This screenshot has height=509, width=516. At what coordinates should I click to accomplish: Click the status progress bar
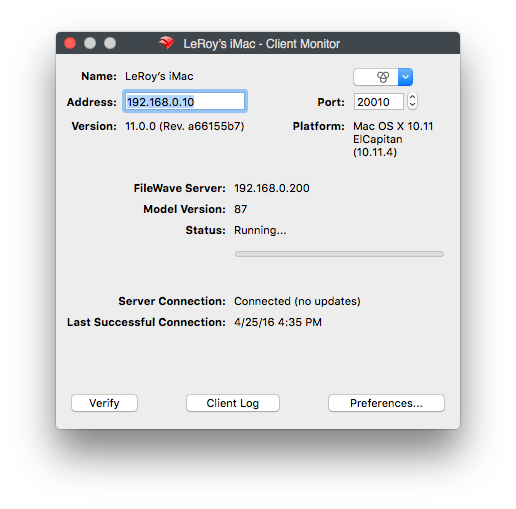[x=339, y=254]
